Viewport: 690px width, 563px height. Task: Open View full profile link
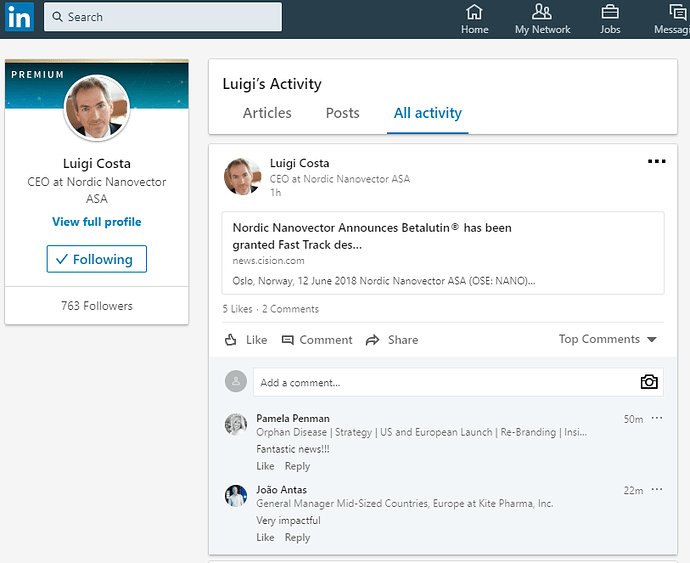[x=97, y=221]
